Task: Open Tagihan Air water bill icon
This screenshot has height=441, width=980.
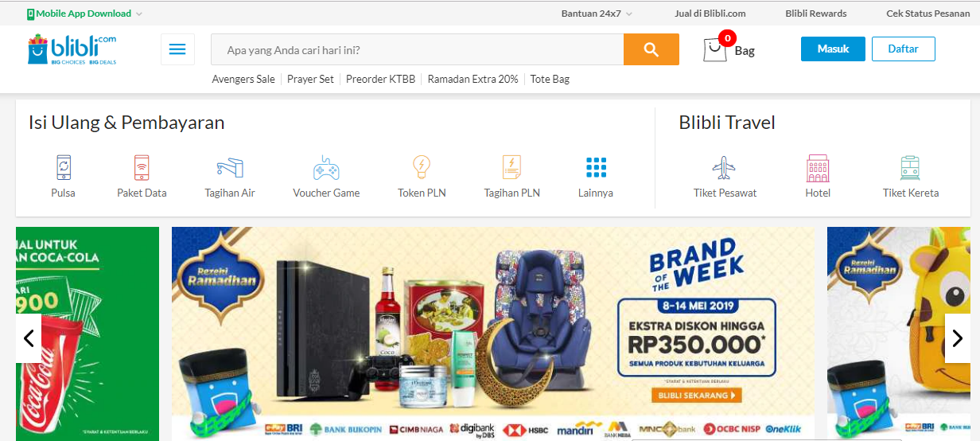Action: [230, 167]
